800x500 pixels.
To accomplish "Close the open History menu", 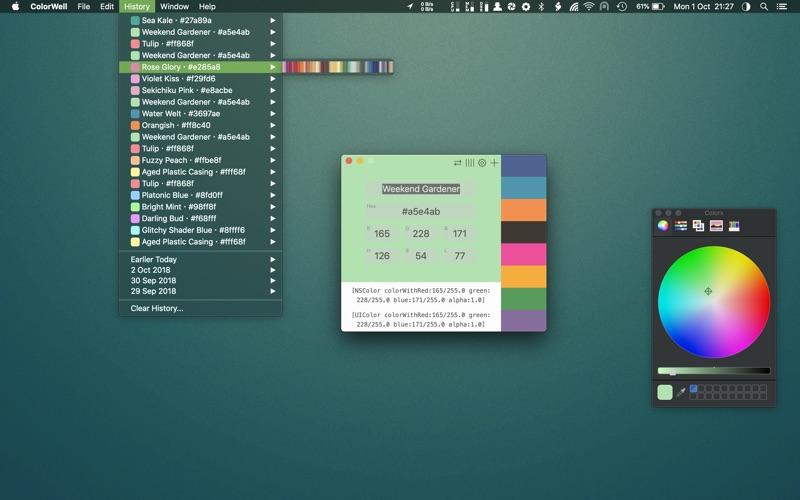I will [137, 6].
